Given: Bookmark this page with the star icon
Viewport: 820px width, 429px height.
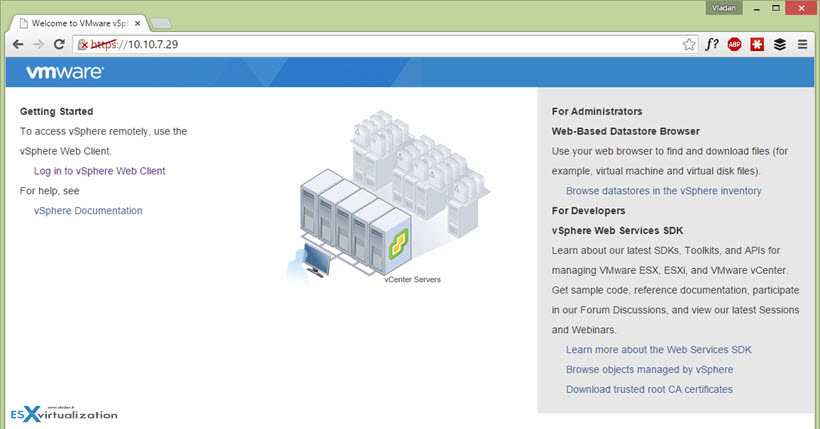Looking at the screenshot, I should point(689,44).
